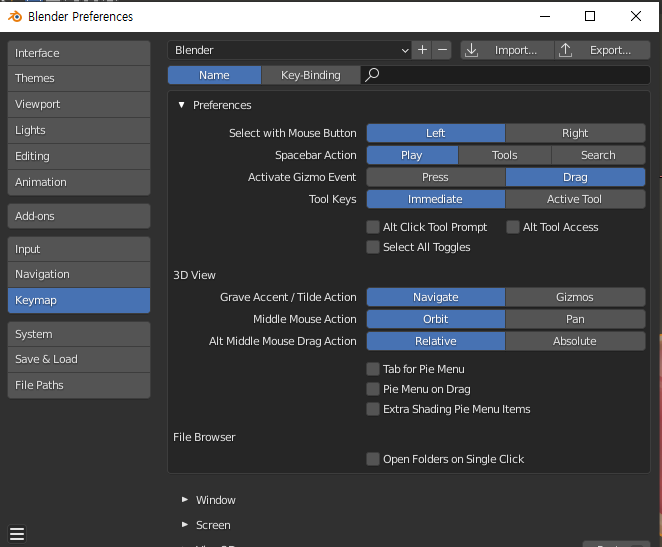Enable Alt Click Tool Prompt checkbox

(x=373, y=227)
